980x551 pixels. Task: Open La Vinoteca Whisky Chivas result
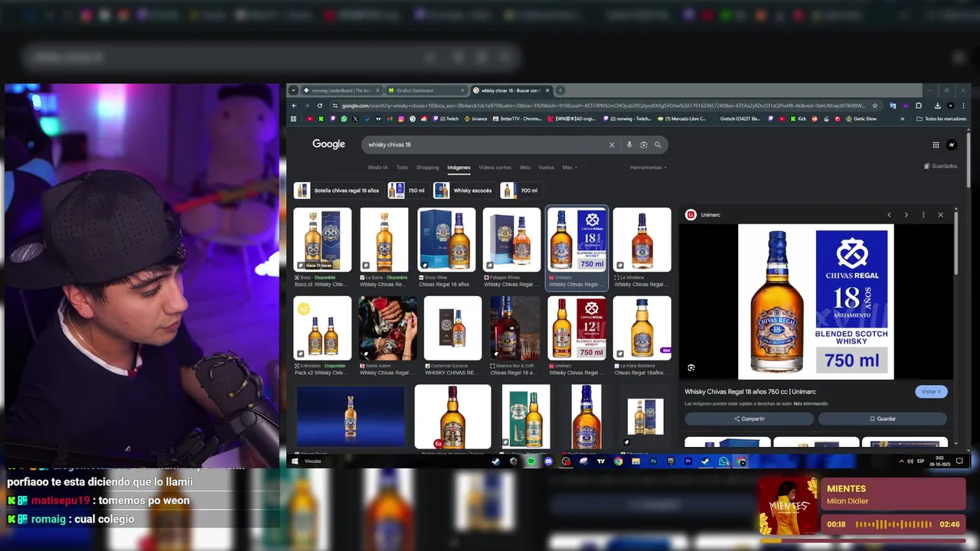point(642,248)
